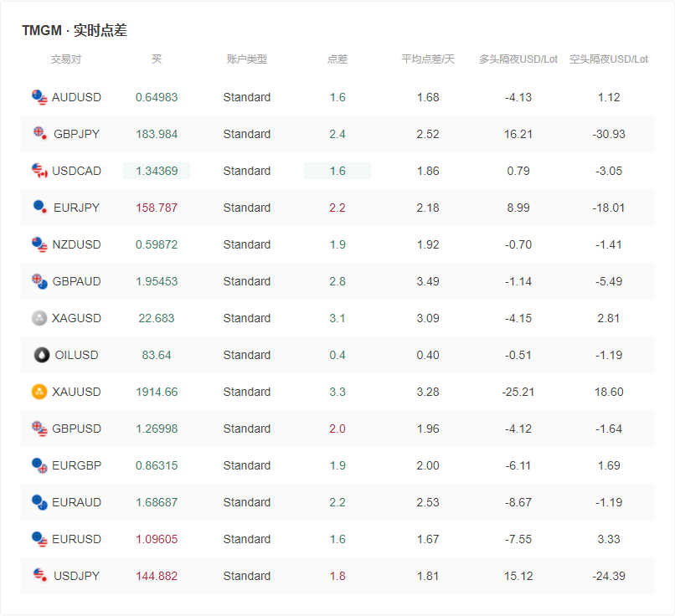Click the OILUSD oil drop icon

click(42, 355)
